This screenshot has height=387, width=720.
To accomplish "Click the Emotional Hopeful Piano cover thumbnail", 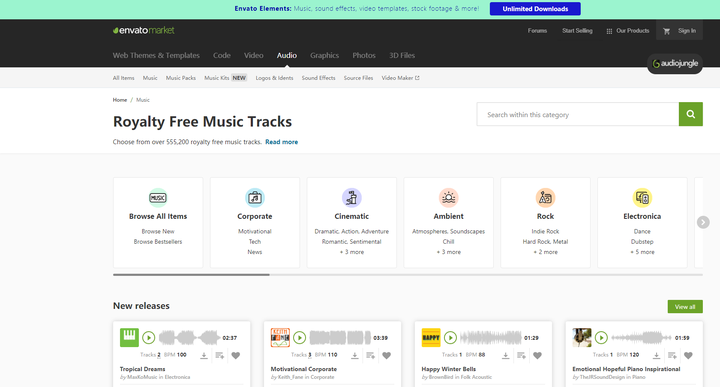I will 582,337.
